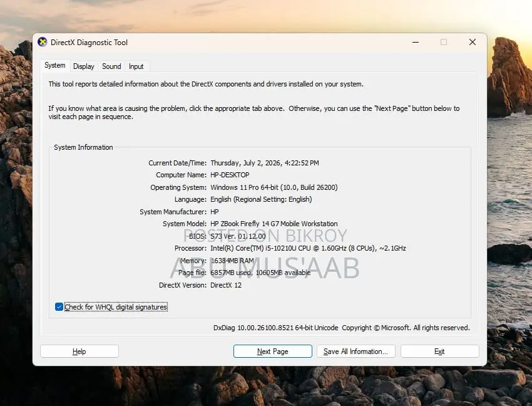Screen dimensions: 532x406
Task: Click the Next Page instructions paragraph
Action: click(x=253, y=112)
